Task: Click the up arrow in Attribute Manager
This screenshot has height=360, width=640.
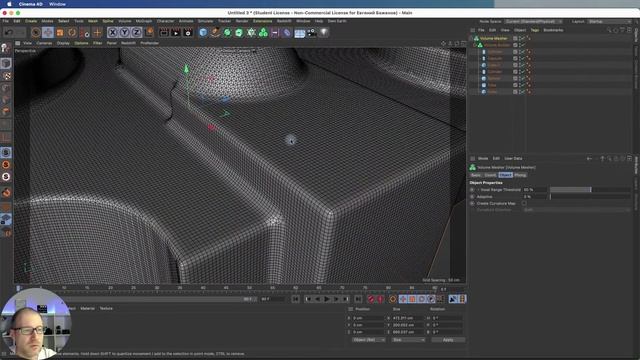Action: (x=602, y=158)
